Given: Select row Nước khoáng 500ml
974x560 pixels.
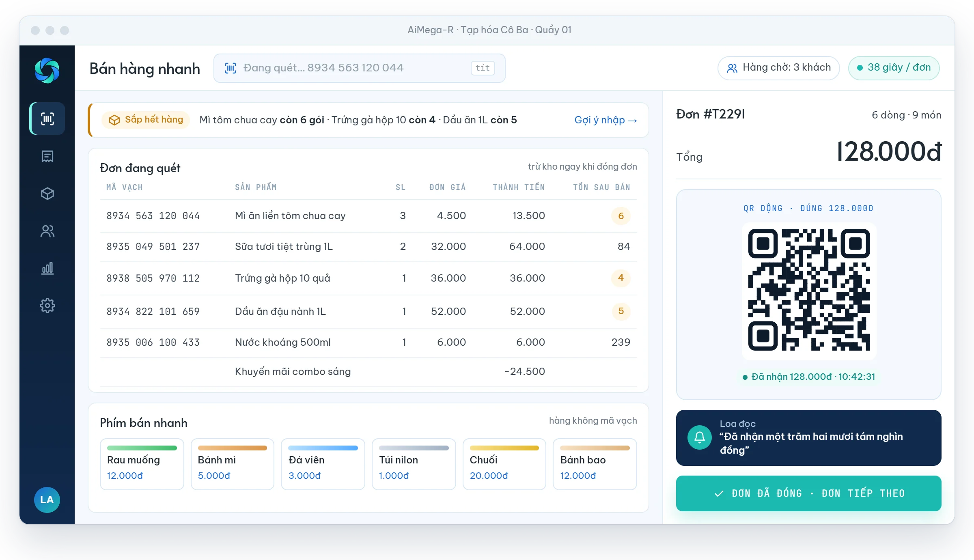Looking at the screenshot, I should [368, 342].
